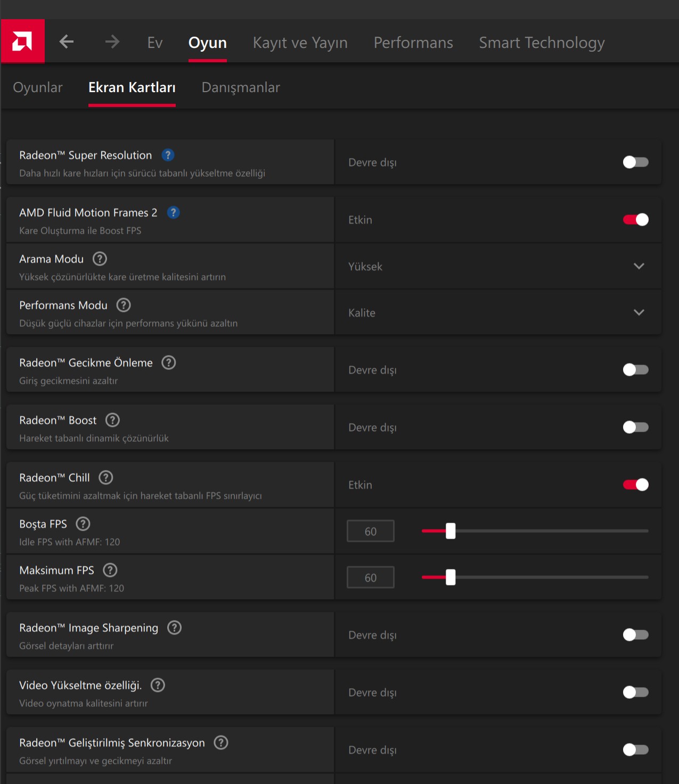The width and height of the screenshot is (679, 784).
Task: Click Devre dışı status for Radeon Boost
Action: (372, 427)
